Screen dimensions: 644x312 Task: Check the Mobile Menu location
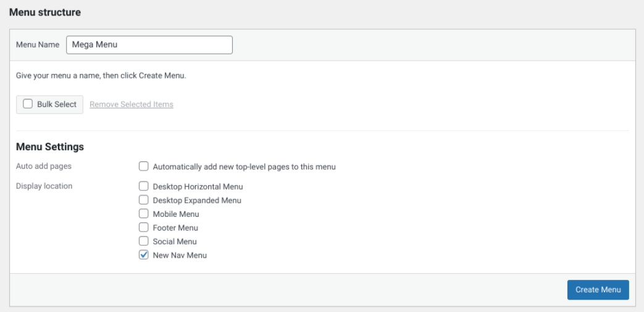click(143, 214)
